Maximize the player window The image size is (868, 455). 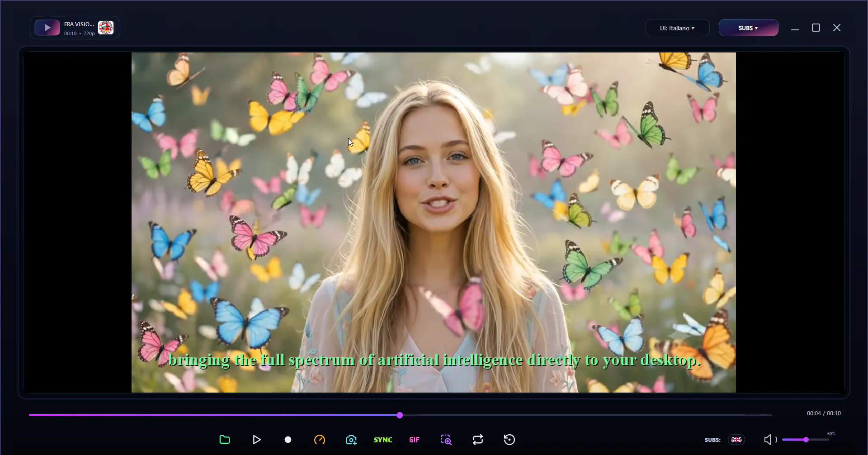[x=816, y=28]
